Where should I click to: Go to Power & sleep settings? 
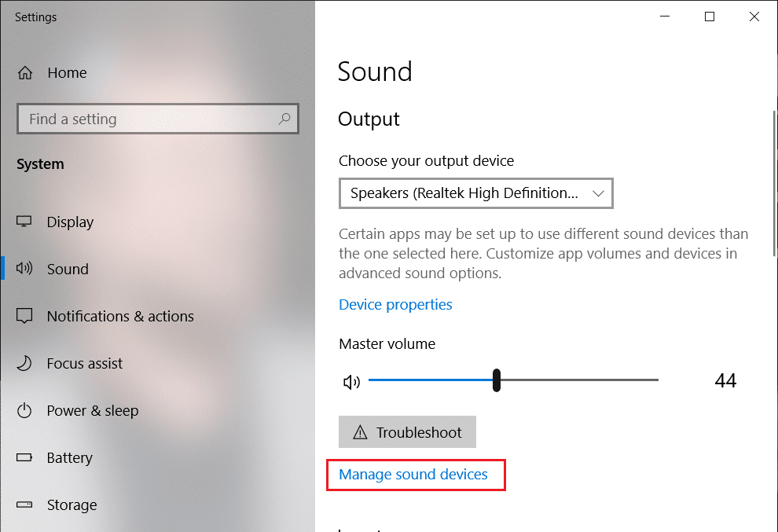click(92, 410)
